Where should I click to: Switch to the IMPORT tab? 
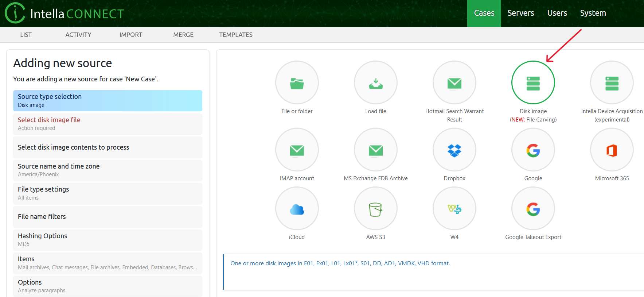pyautogui.click(x=130, y=35)
